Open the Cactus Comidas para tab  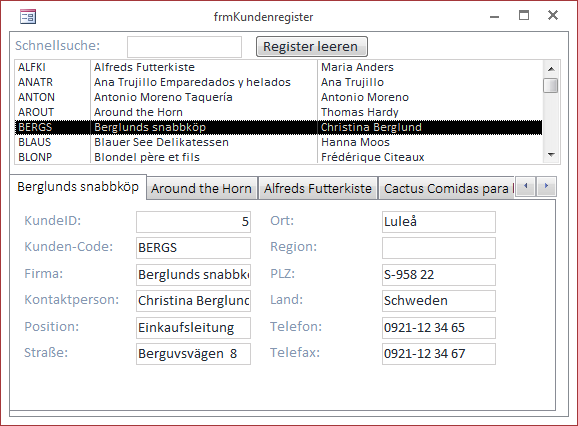tap(446, 189)
